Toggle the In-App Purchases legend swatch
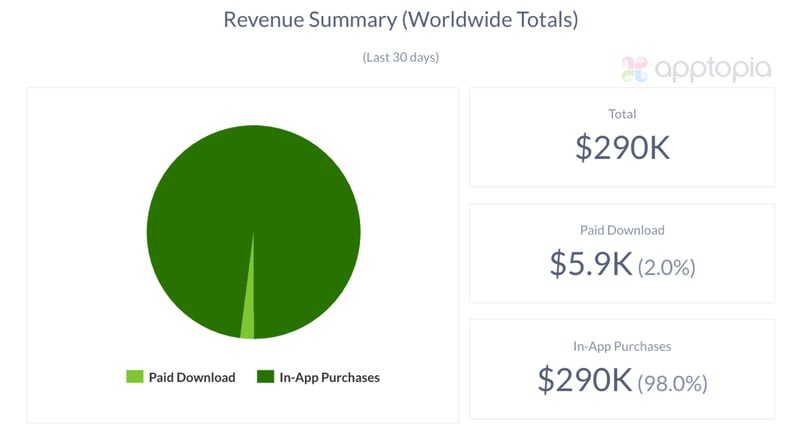The image size is (800, 440). 265,377
